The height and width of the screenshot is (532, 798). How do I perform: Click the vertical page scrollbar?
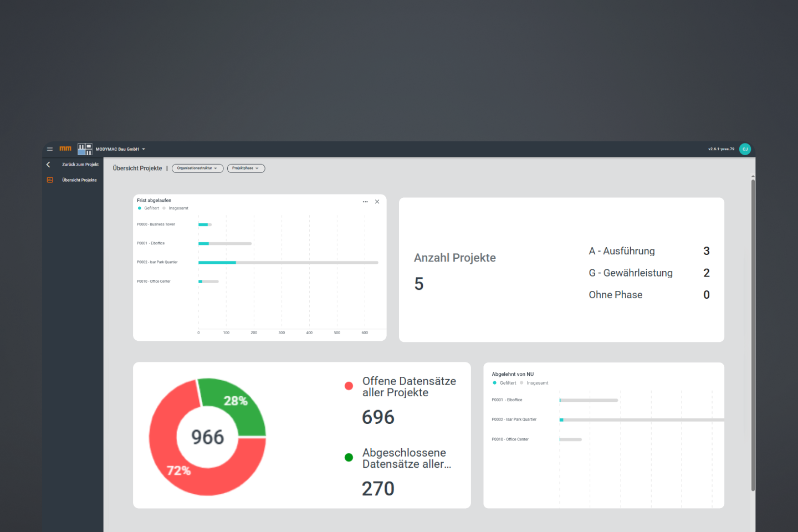click(x=753, y=332)
